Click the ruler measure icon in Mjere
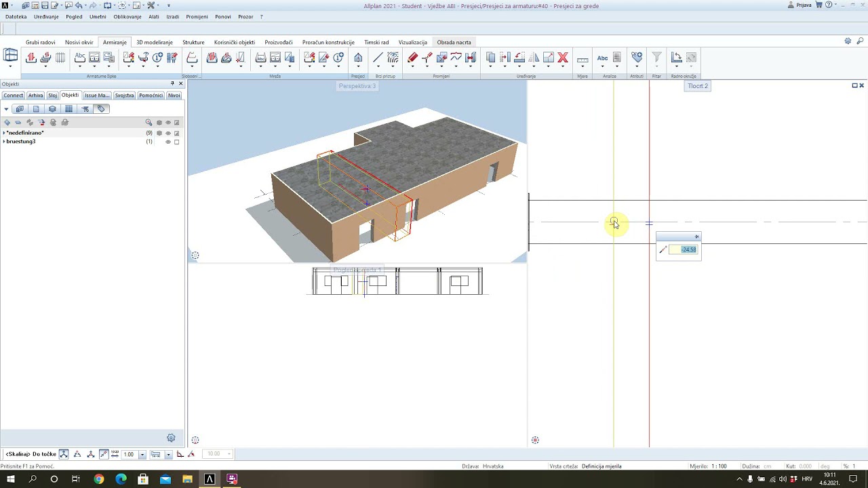The image size is (868, 488). click(x=583, y=58)
